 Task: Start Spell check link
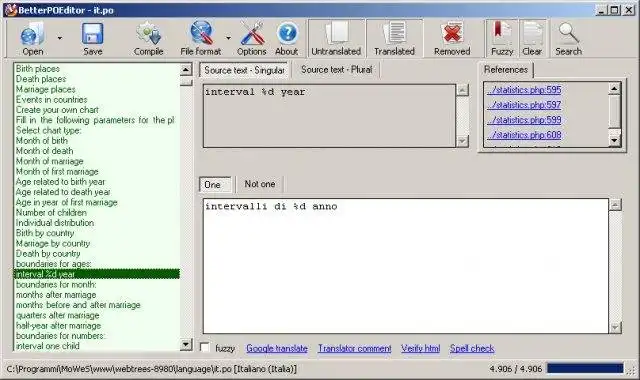click(x=472, y=349)
